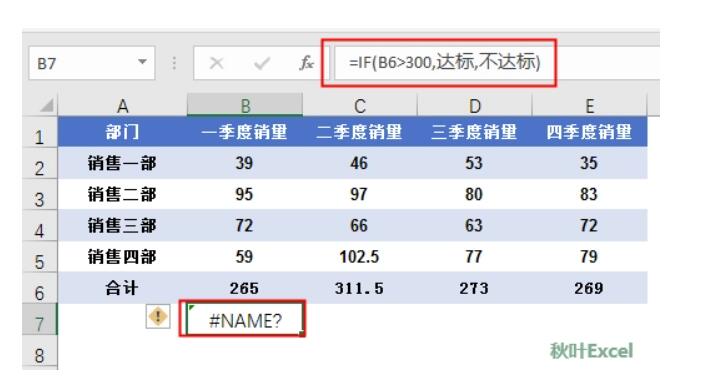Click the cell with value 35
The width and height of the screenshot is (710, 377).
point(589,163)
